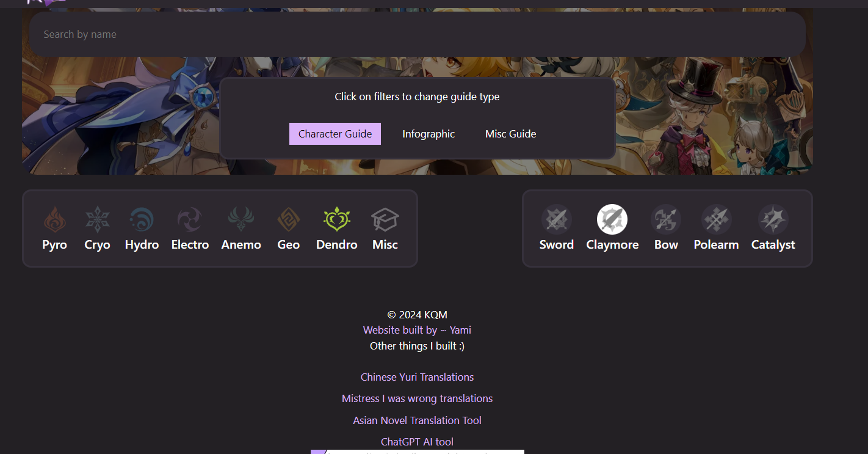Image resolution: width=868 pixels, height=454 pixels.
Task: Deselect the highlighted Claymore weapon filter
Action: (x=612, y=219)
